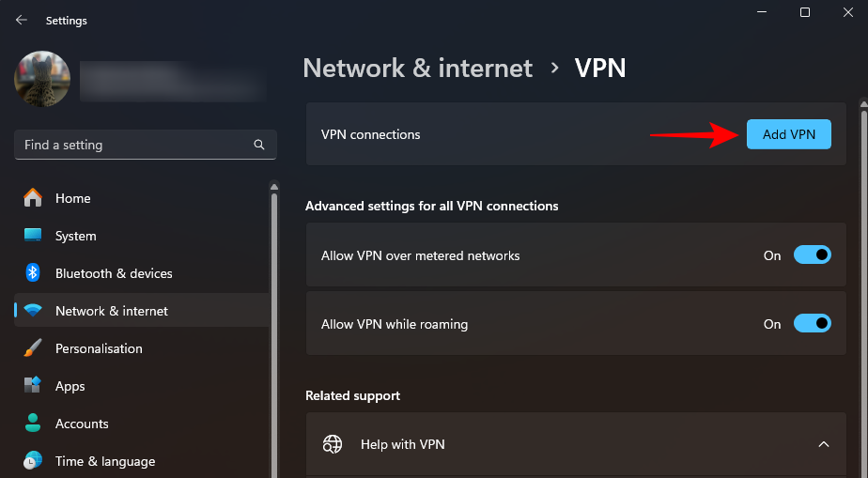The image size is (868, 478).
Task: Go back using the back arrow
Action: (x=22, y=20)
